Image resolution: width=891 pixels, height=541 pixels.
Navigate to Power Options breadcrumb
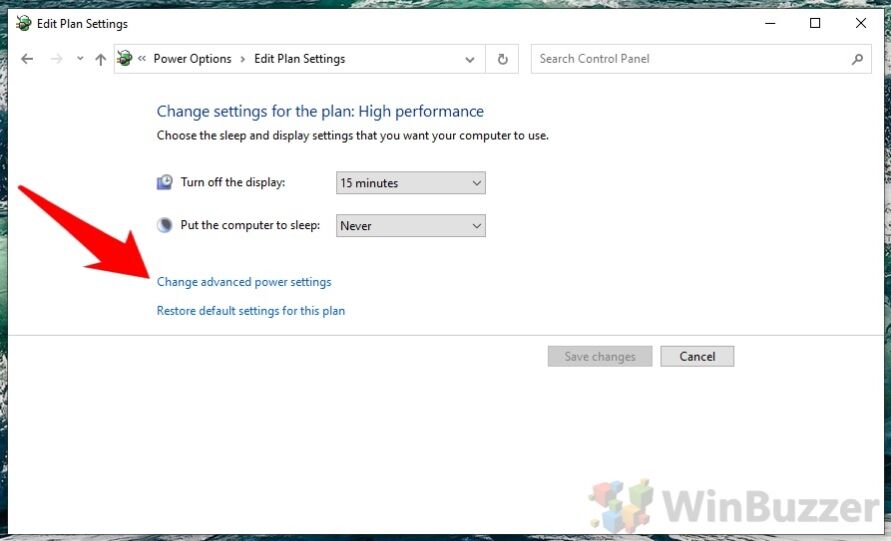tap(192, 59)
